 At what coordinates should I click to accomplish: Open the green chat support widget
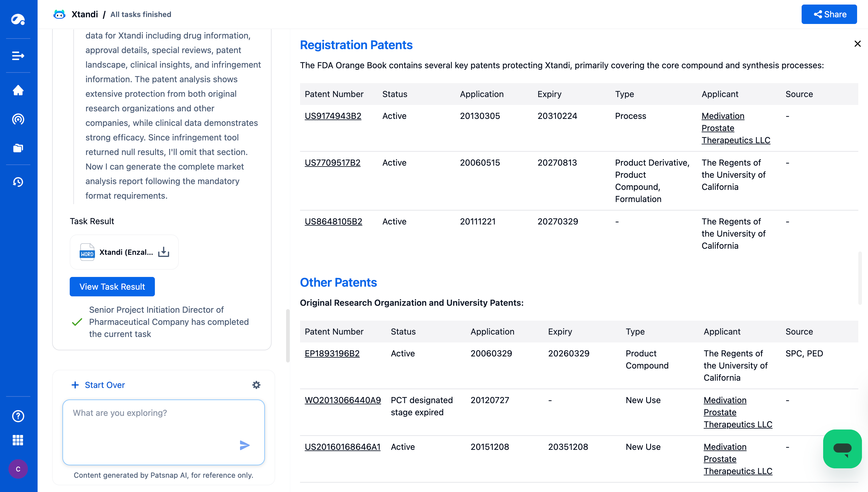tap(842, 449)
